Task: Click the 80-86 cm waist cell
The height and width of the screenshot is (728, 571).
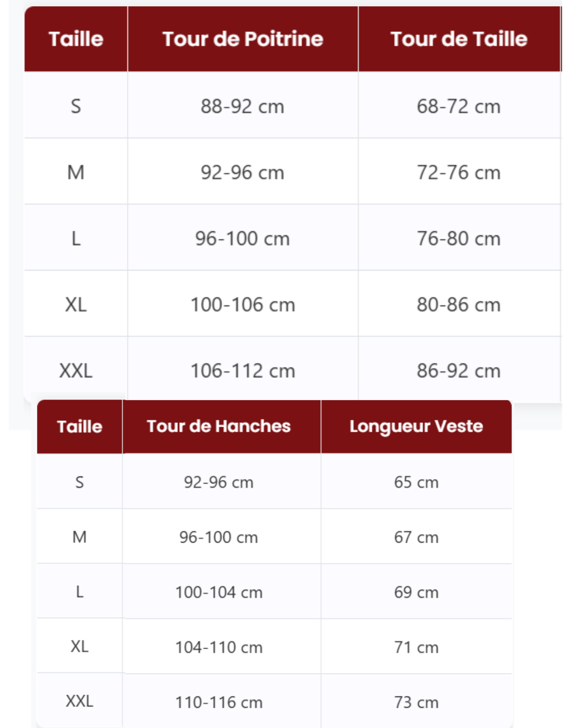Action: pos(459,305)
